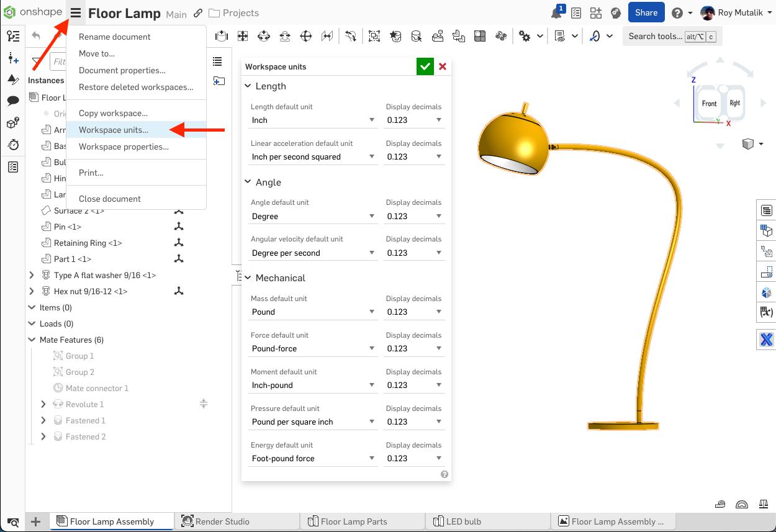The width and height of the screenshot is (776, 532).
Task: Open notifications bell icon
Action: tap(556, 13)
